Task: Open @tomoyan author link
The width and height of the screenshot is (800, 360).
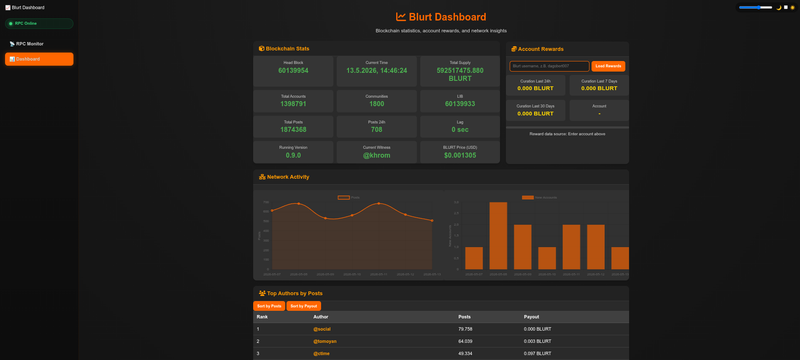Action: 325,341
